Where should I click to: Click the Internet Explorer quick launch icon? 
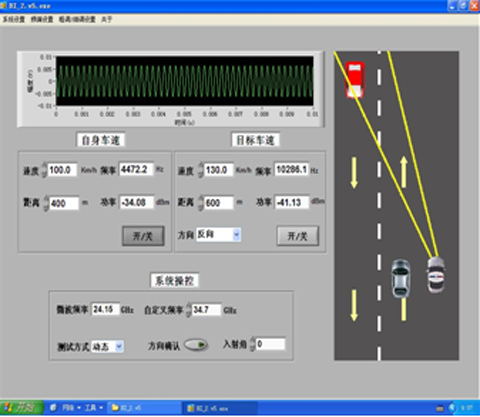pyautogui.click(x=54, y=408)
